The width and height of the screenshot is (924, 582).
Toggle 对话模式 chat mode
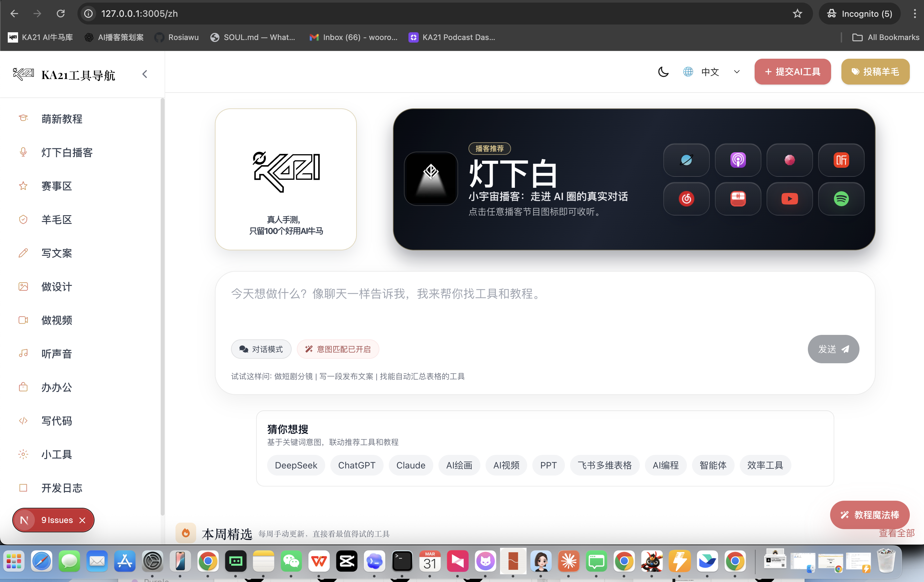tap(261, 349)
